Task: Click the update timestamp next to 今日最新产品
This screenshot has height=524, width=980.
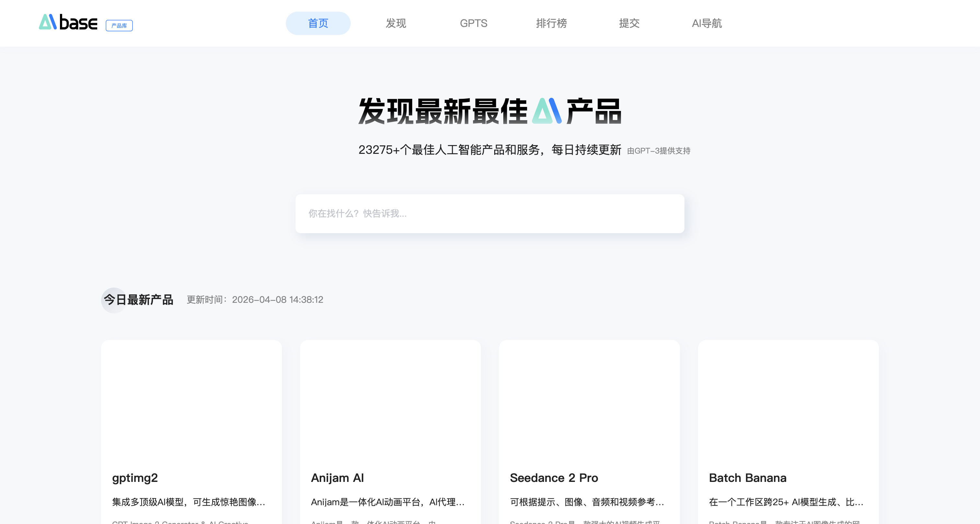Action: [255, 300]
